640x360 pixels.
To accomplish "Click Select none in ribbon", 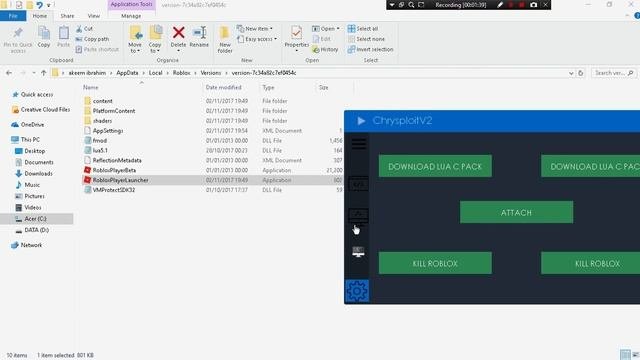I will click(366, 39).
